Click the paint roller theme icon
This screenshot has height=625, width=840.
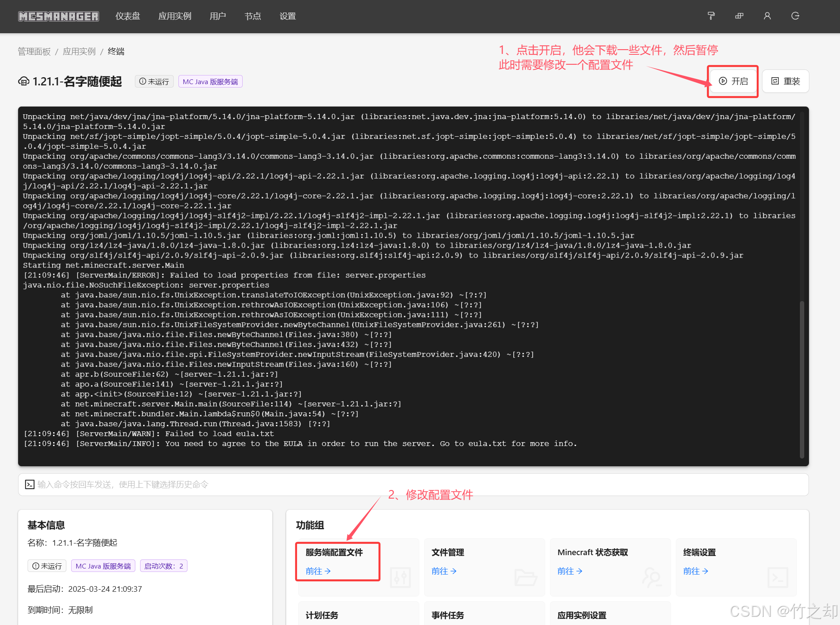click(x=711, y=16)
